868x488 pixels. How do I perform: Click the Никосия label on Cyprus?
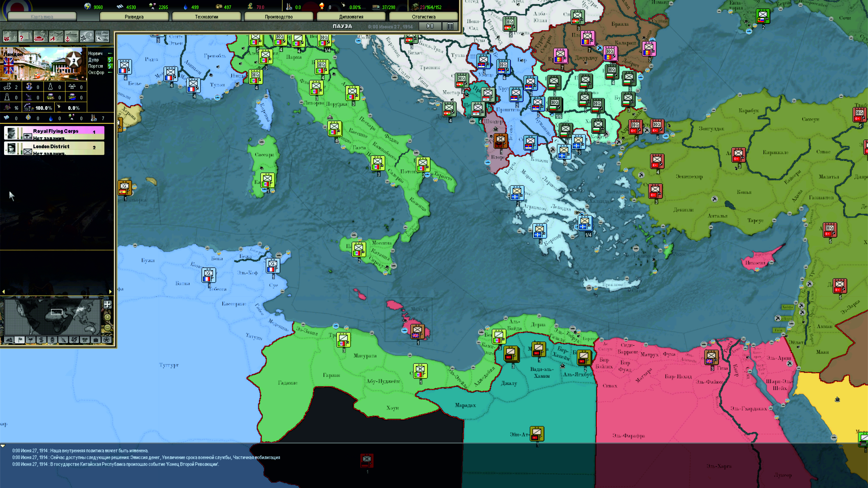tap(755, 263)
